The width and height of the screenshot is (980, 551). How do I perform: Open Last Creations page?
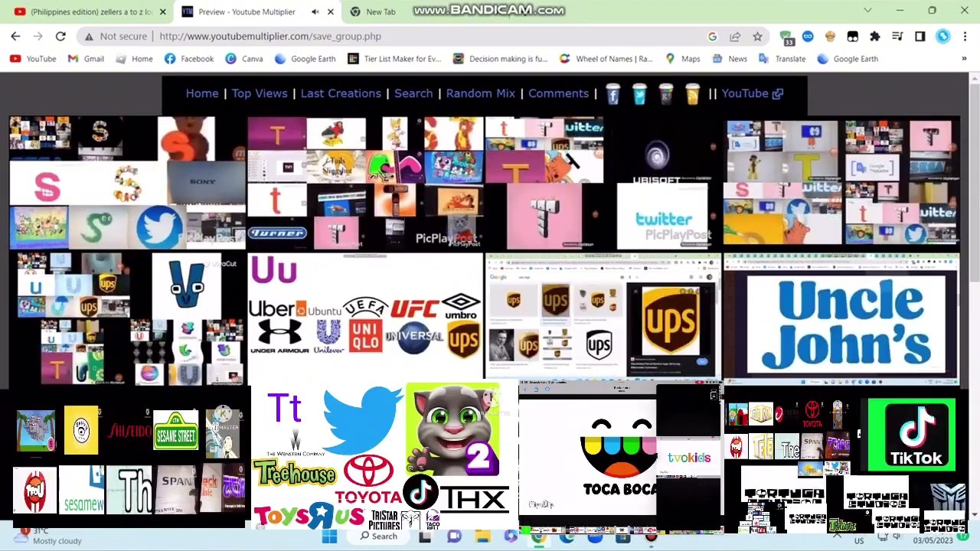tap(341, 93)
